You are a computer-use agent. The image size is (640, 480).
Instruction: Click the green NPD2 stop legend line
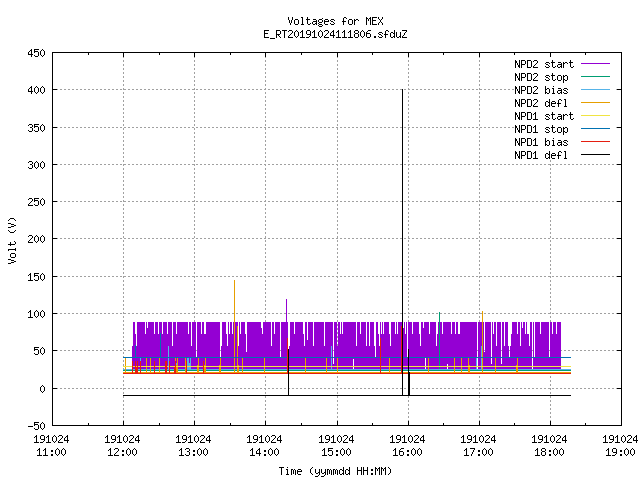point(596,77)
